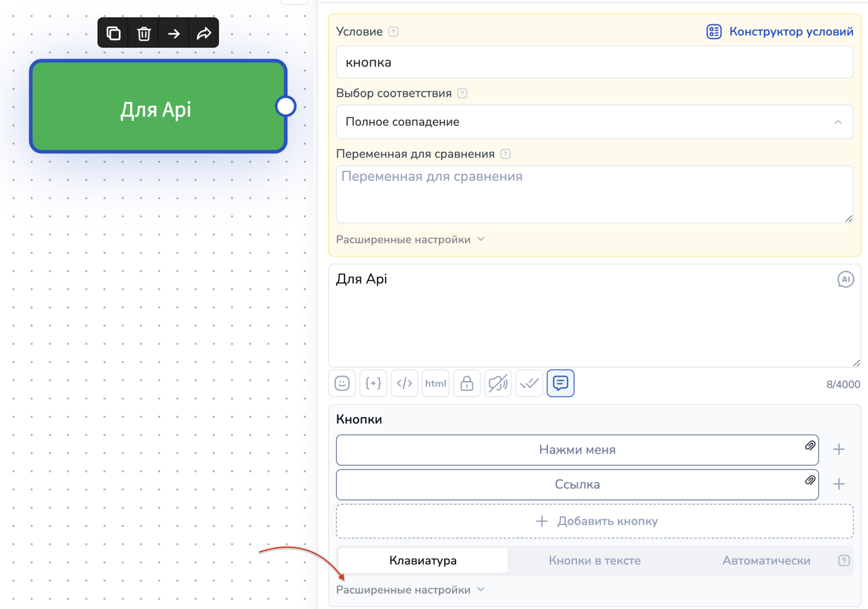The image size is (868, 609).
Task: Click the code tag icon
Action: point(404,383)
